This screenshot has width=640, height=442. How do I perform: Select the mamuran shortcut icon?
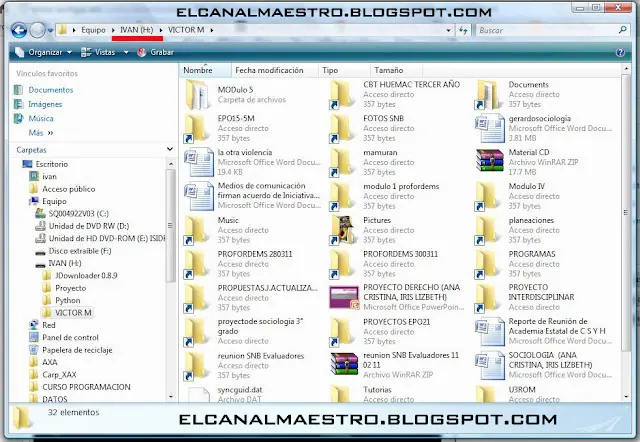pyautogui.click(x=342, y=162)
